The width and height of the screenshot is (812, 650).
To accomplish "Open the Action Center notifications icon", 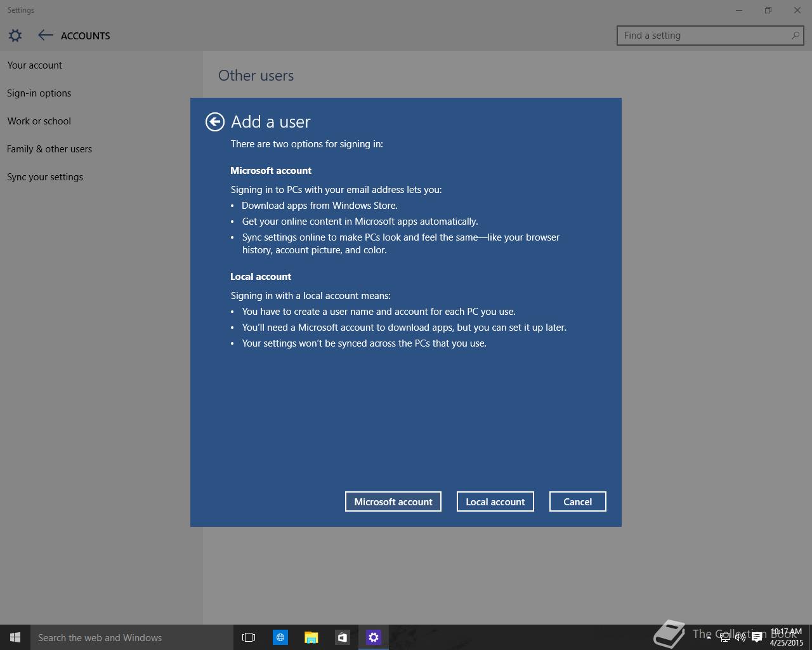I will pyautogui.click(x=757, y=637).
